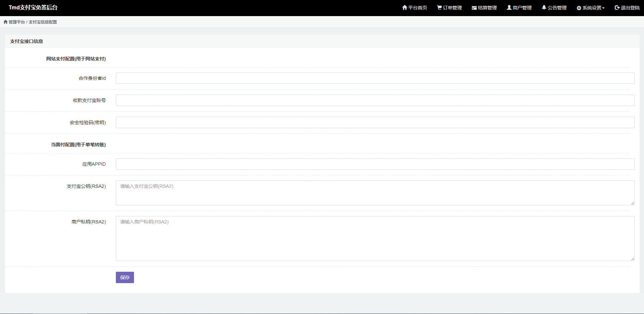Open the 商户管理 menu item

522,8
